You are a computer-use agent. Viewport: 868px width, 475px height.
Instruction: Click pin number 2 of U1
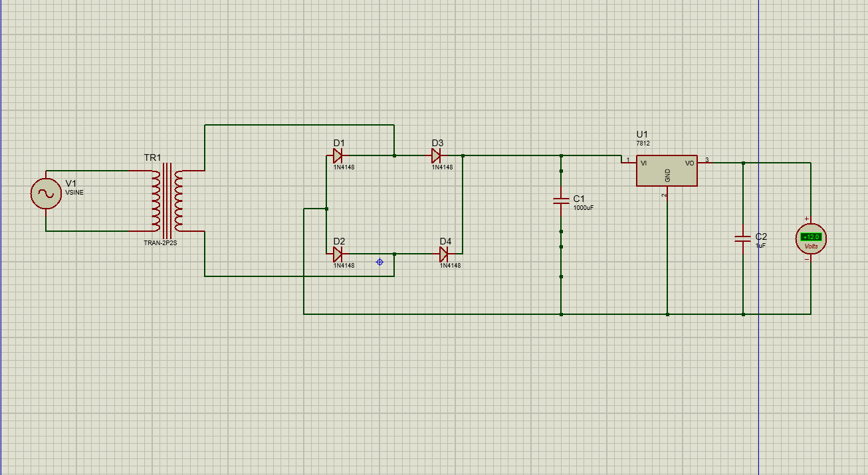pos(663,195)
